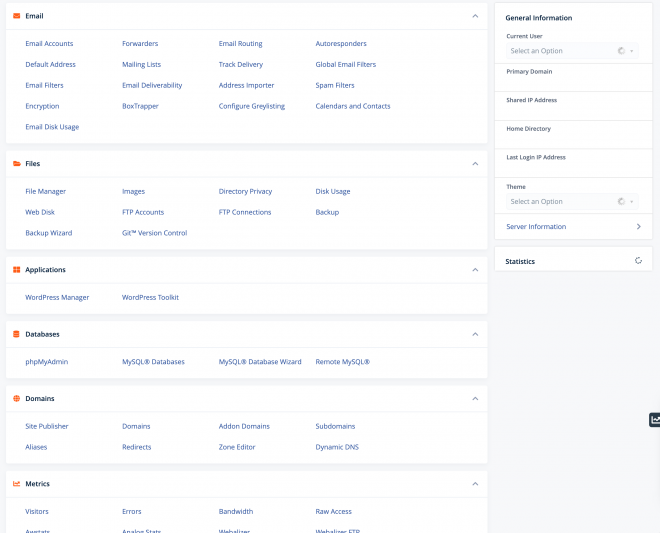Open MySQL Databases
The image size is (660, 533).
153,362
